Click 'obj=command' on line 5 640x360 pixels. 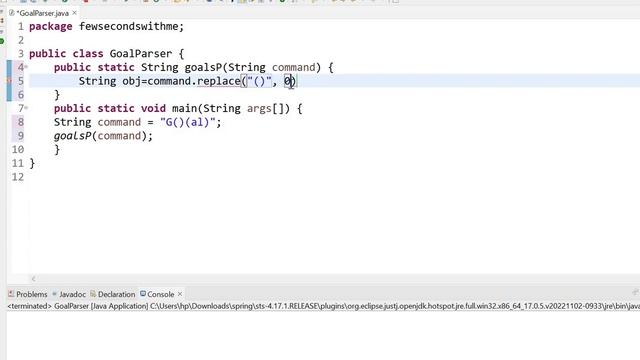click(x=156, y=81)
